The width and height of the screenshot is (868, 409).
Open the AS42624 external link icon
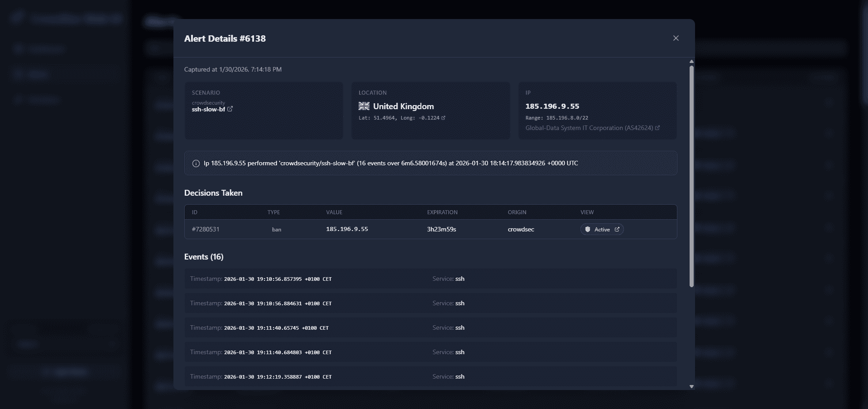tap(657, 128)
